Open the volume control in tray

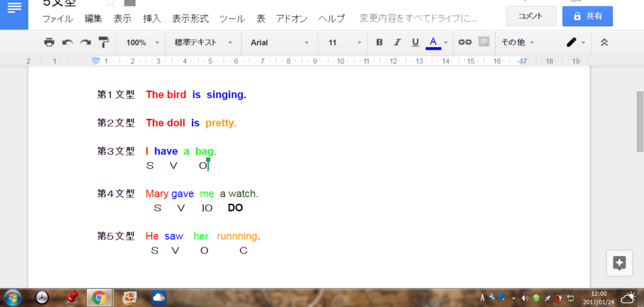(525, 298)
